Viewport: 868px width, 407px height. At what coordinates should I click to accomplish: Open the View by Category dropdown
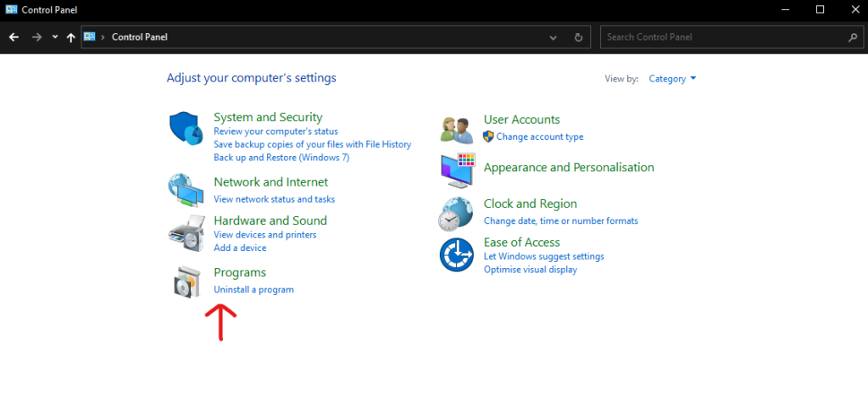672,79
